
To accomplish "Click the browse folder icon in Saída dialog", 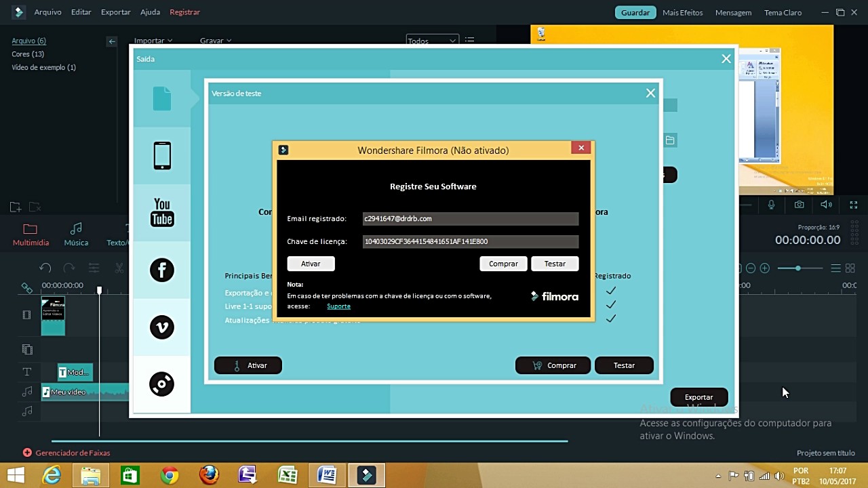I will pyautogui.click(x=670, y=140).
